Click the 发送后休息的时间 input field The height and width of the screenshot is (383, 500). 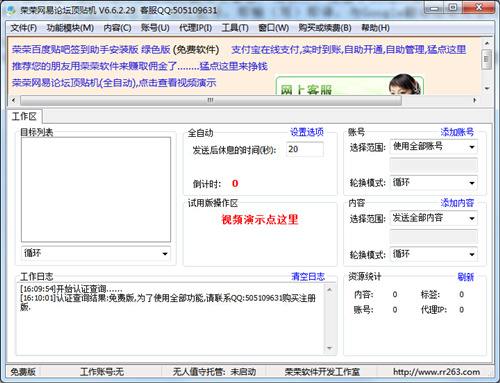click(304, 149)
